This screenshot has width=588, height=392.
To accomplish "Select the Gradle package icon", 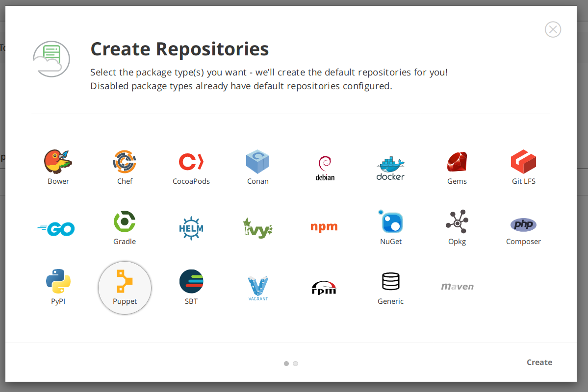I will [125, 228].
